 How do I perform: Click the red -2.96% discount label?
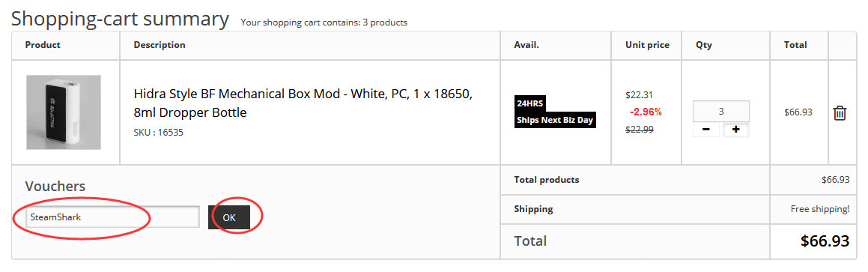tap(646, 112)
